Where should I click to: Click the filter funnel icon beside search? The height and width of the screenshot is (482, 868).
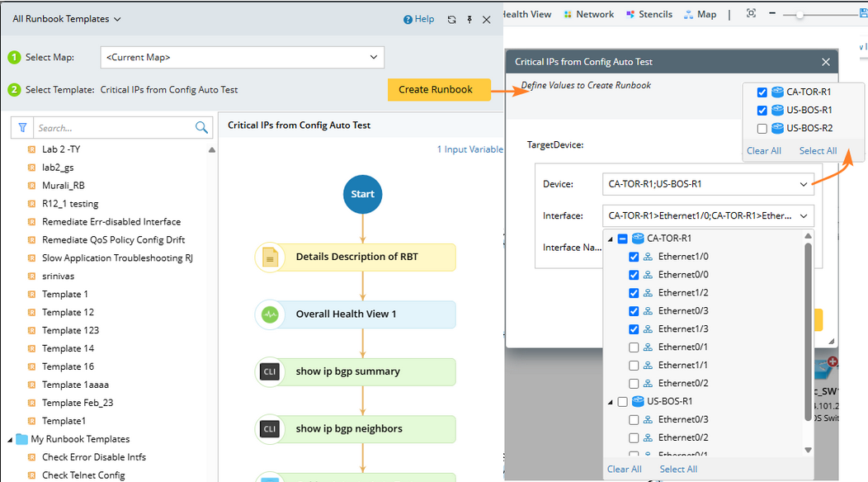[x=22, y=128]
